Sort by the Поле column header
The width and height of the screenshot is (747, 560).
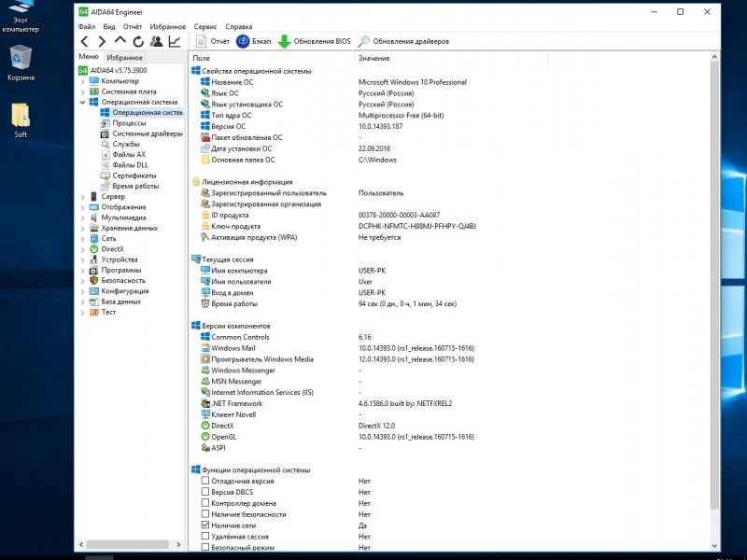272,58
